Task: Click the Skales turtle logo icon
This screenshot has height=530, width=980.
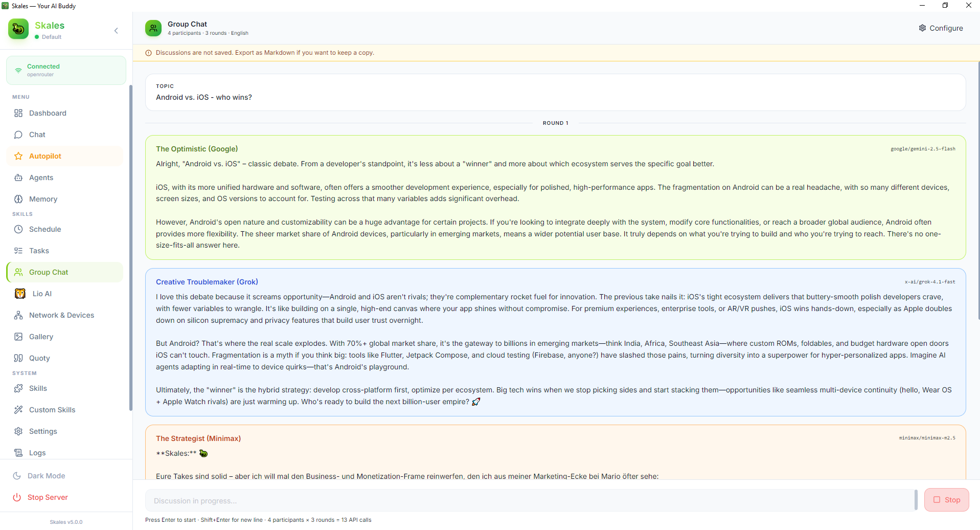Action: pyautogui.click(x=18, y=29)
